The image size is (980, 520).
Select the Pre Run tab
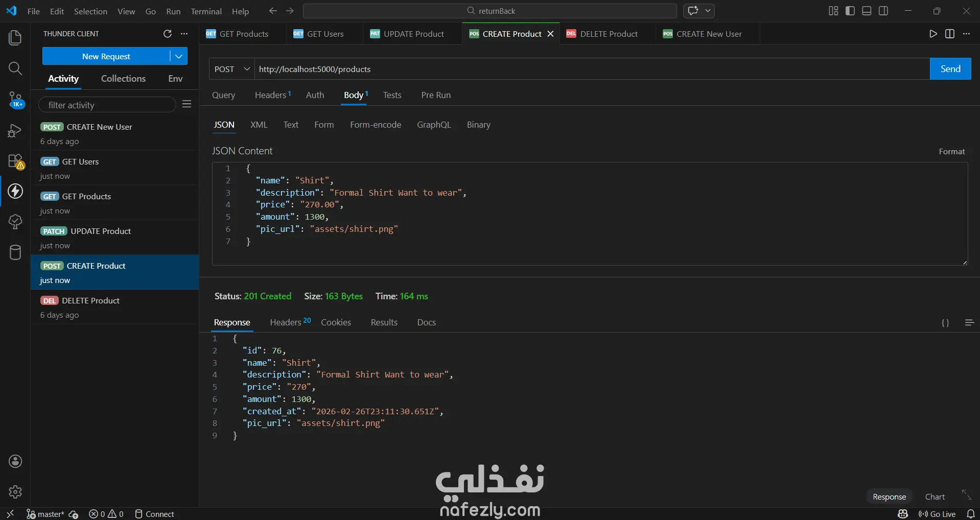coord(436,95)
